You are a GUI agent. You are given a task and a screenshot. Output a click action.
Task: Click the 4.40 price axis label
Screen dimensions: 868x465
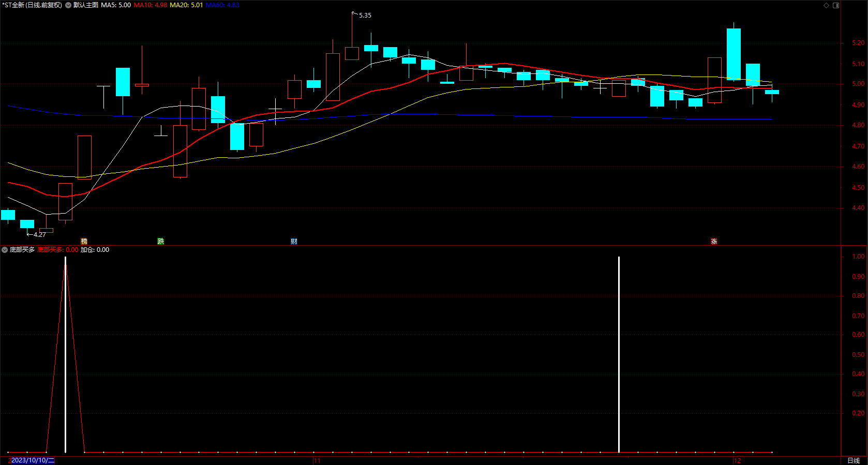[858, 208]
